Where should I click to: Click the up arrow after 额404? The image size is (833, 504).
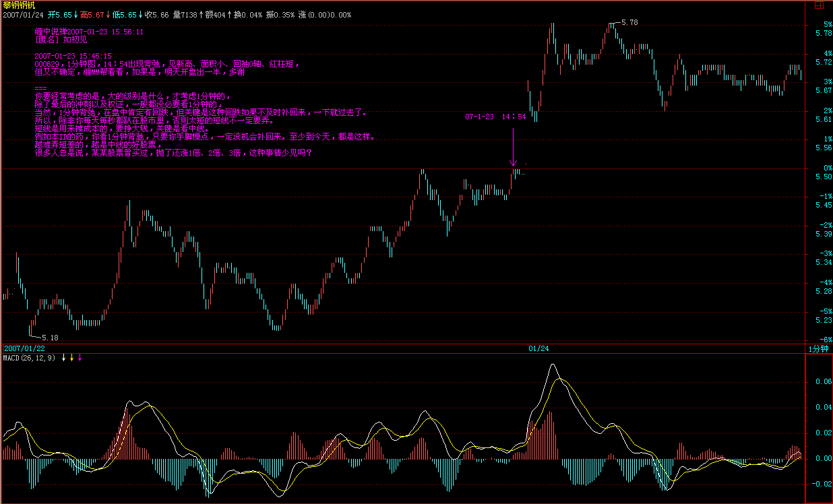point(229,14)
